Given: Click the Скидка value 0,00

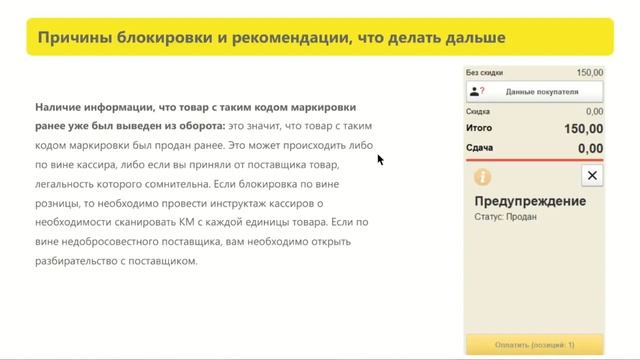Looking at the screenshot, I should coord(594,111).
